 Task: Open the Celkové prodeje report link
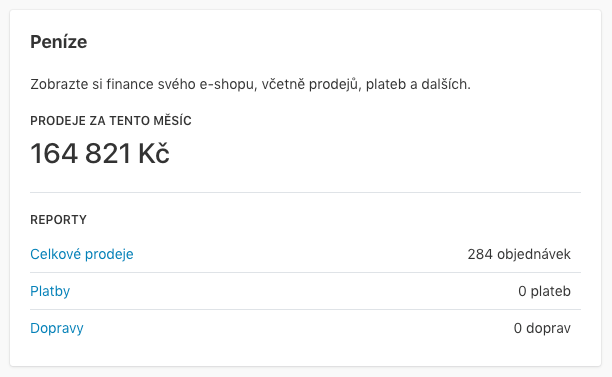coord(82,254)
